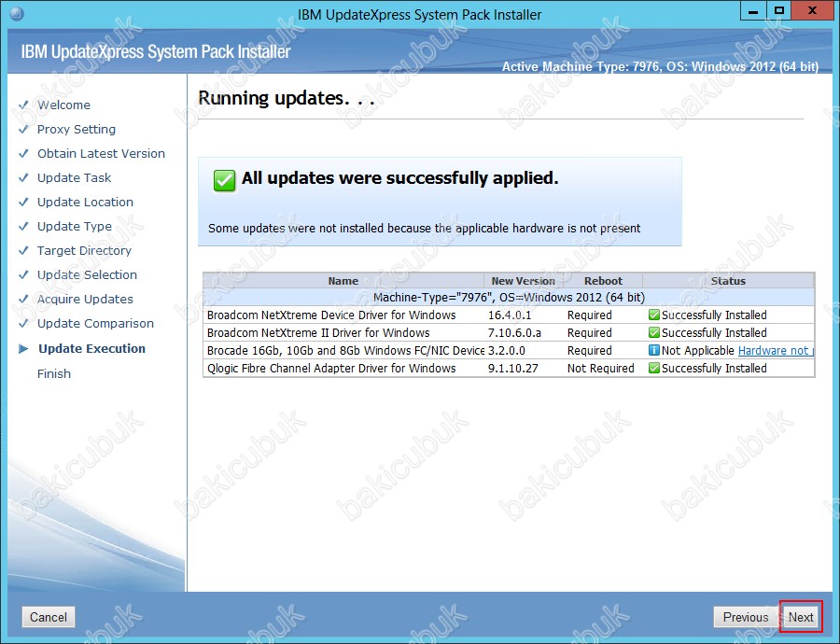This screenshot has height=644, width=840.
Task: Select the Welcome step in sidebar
Action: (x=63, y=105)
